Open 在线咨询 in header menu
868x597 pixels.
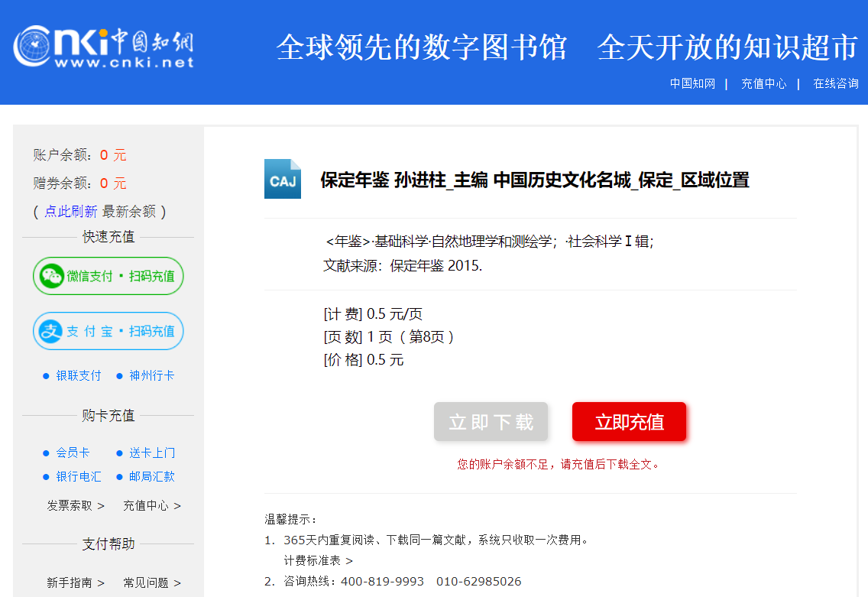pyautogui.click(x=835, y=83)
